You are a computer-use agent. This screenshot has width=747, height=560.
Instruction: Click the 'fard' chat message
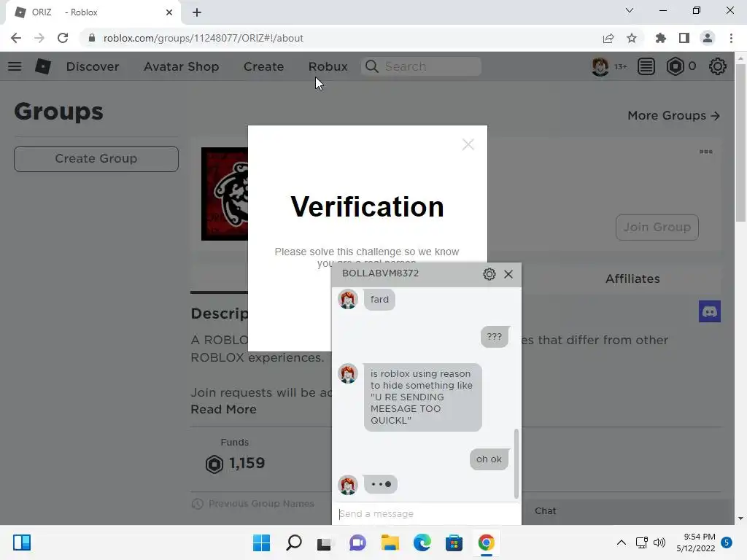click(x=379, y=300)
